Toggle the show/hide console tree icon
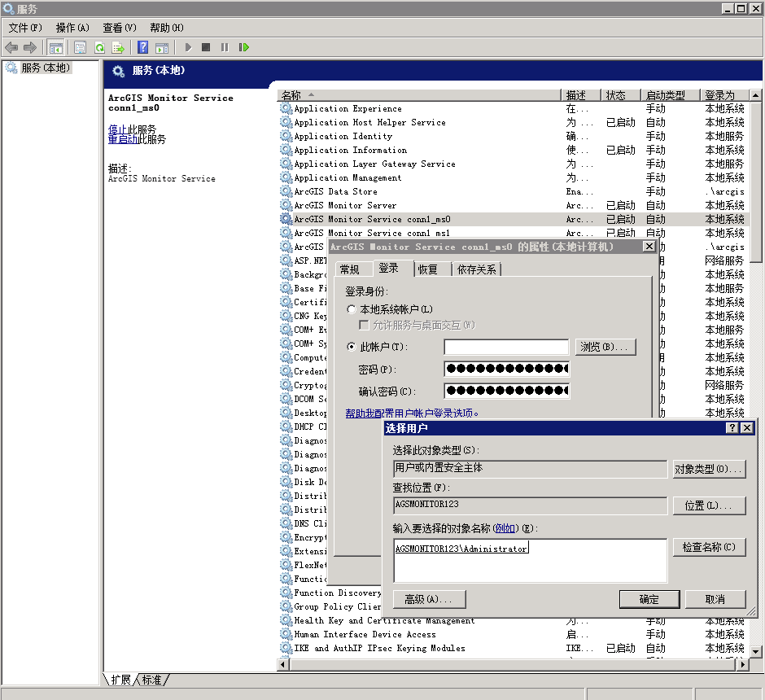Image resolution: width=765 pixels, height=700 pixels. tap(56, 47)
